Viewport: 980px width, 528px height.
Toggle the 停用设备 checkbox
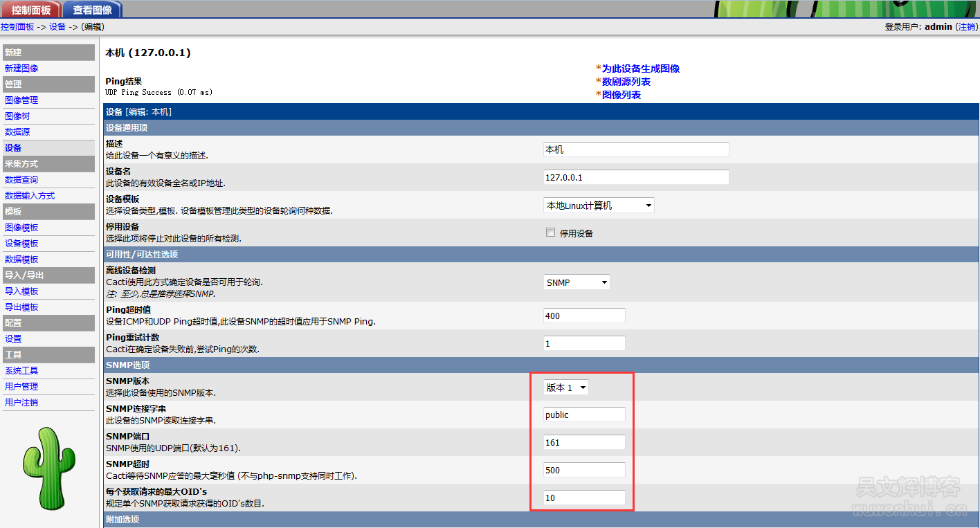[551, 233]
